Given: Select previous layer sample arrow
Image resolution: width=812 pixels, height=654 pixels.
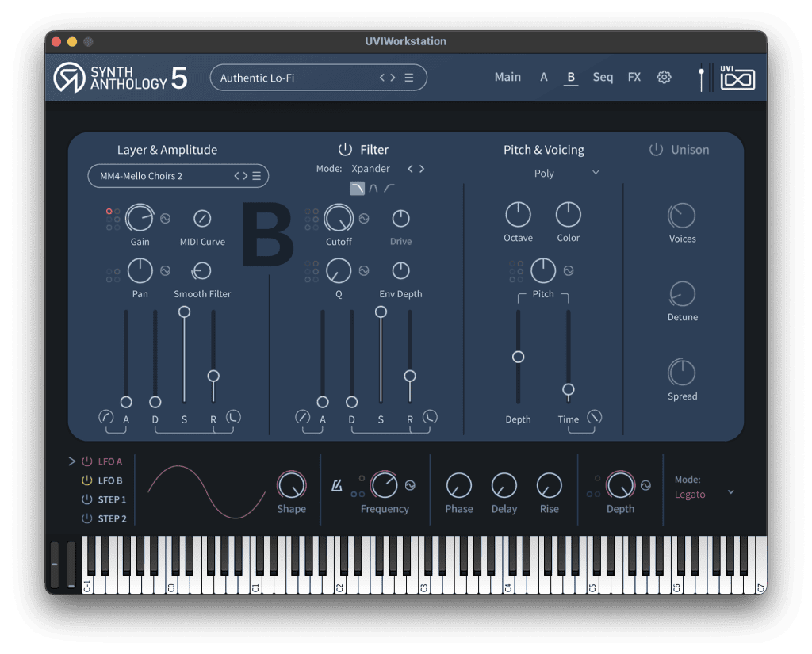Looking at the screenshot, I should click(x=236, y=176).
